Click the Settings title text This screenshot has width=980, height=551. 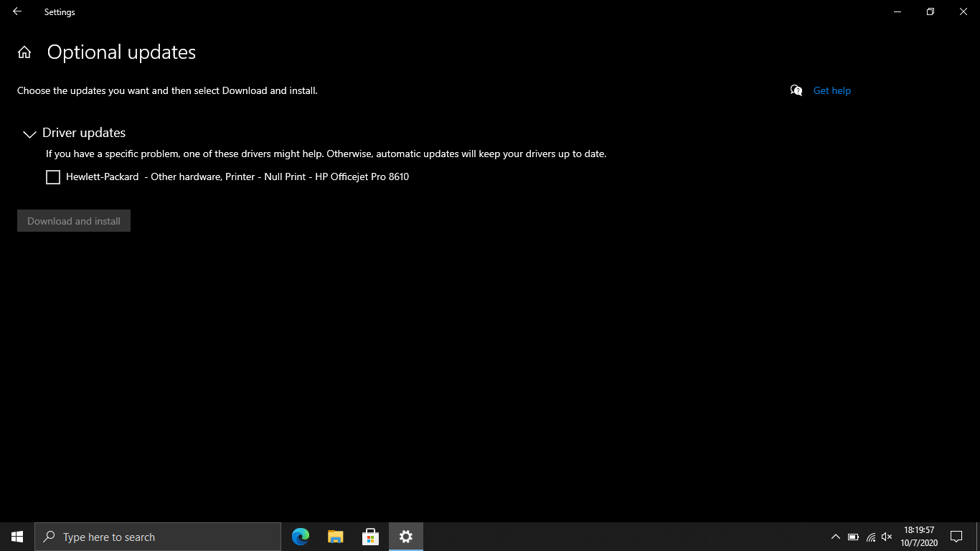tap(60, 11)
